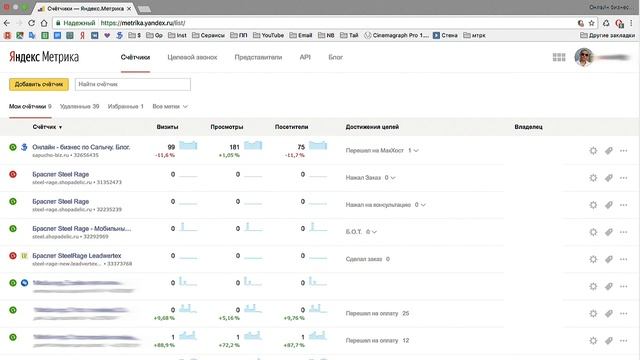Open more options in Браслет Steel Rage 32235239 row
This screenshot has width=640, height=360.
click(x=623, y=205)
